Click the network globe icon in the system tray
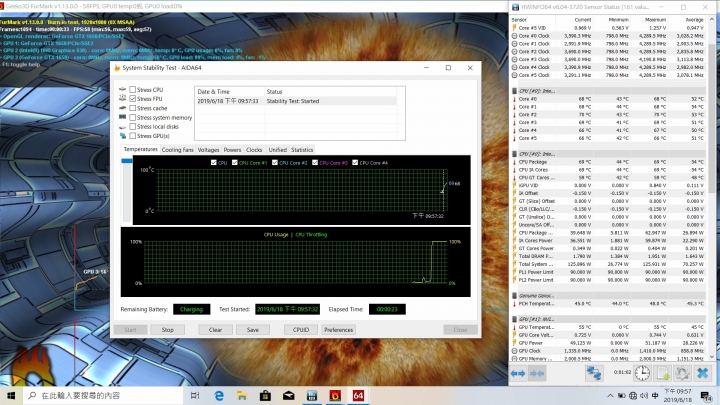 pos(633,395)
